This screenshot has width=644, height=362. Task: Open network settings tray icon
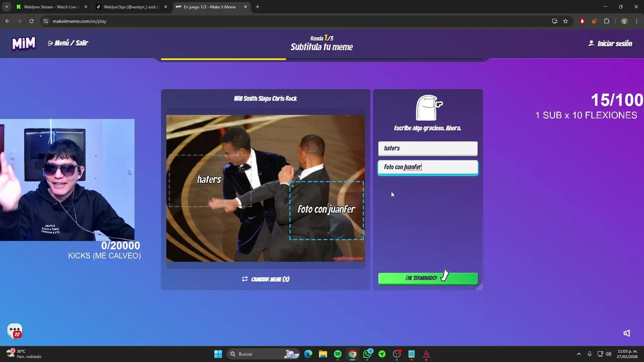tap(600, 354)
